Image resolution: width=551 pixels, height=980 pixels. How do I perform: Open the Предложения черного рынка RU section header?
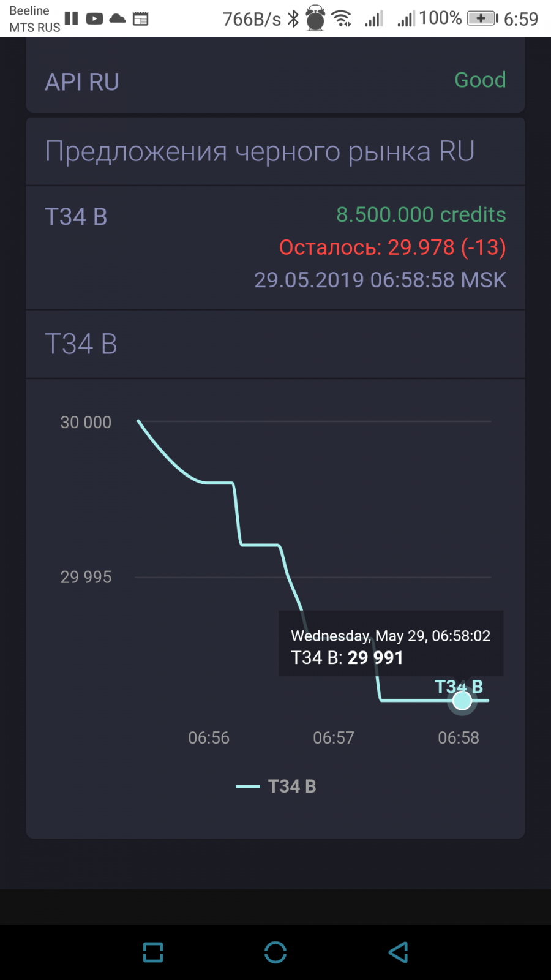(x=260, y=151)
